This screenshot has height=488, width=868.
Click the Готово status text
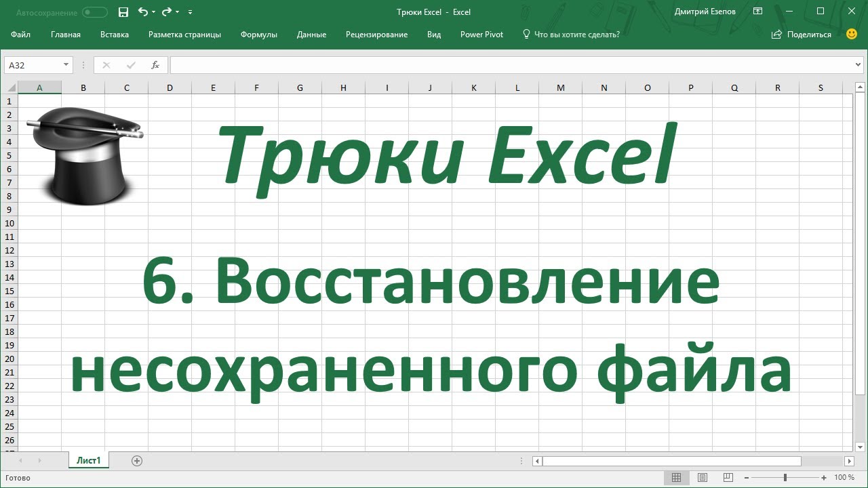(x=18, y=478)
